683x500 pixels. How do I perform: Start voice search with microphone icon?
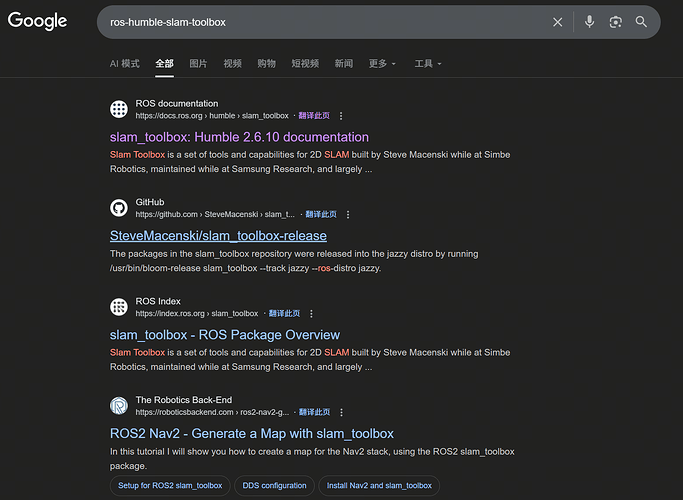(589, 22)
